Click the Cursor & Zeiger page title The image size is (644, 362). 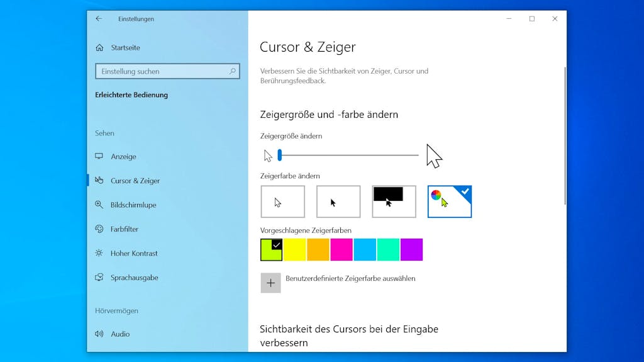(308, 47)
